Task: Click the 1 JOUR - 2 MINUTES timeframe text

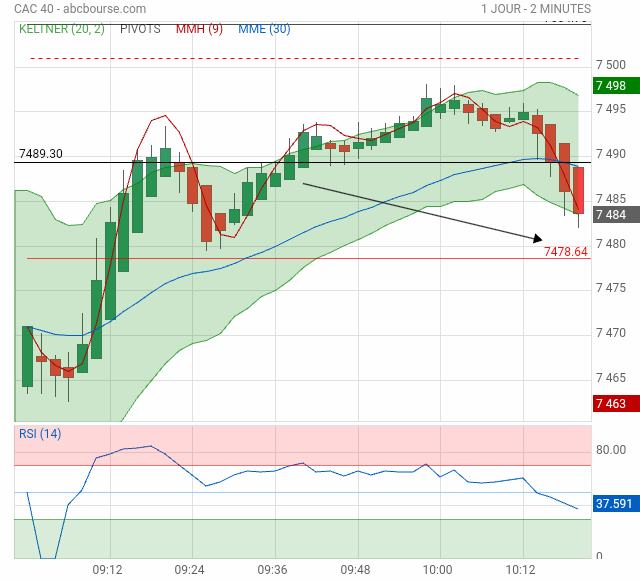Action: tap(536, 9)
